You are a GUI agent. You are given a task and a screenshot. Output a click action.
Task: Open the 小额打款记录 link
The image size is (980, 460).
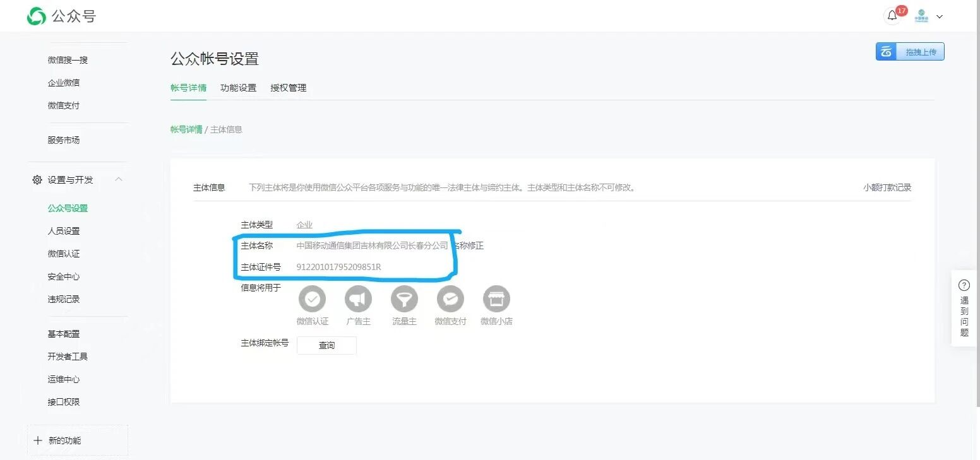tap(887, 187)
